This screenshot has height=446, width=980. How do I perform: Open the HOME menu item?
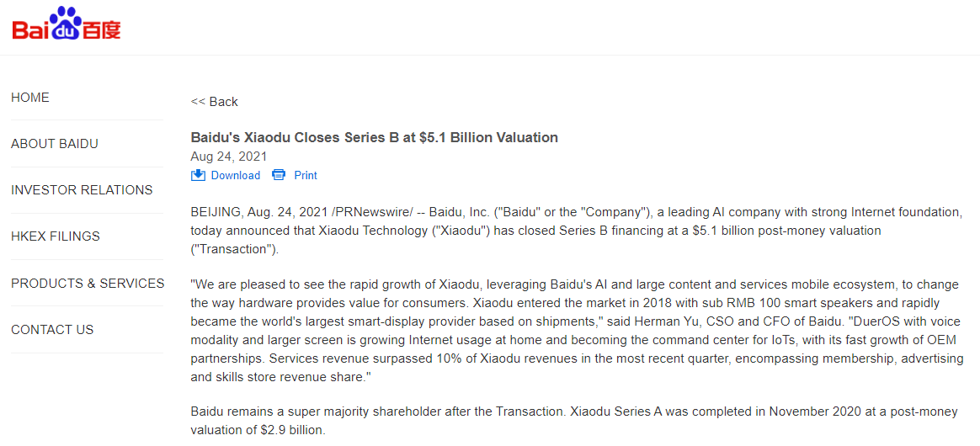coord(30,98)
